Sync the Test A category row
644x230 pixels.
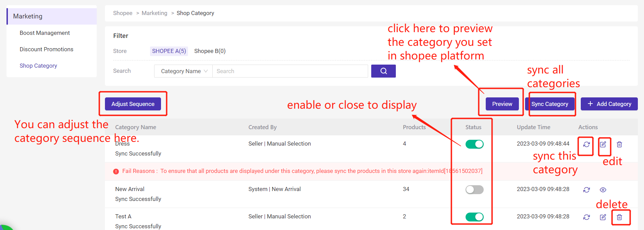586,217
